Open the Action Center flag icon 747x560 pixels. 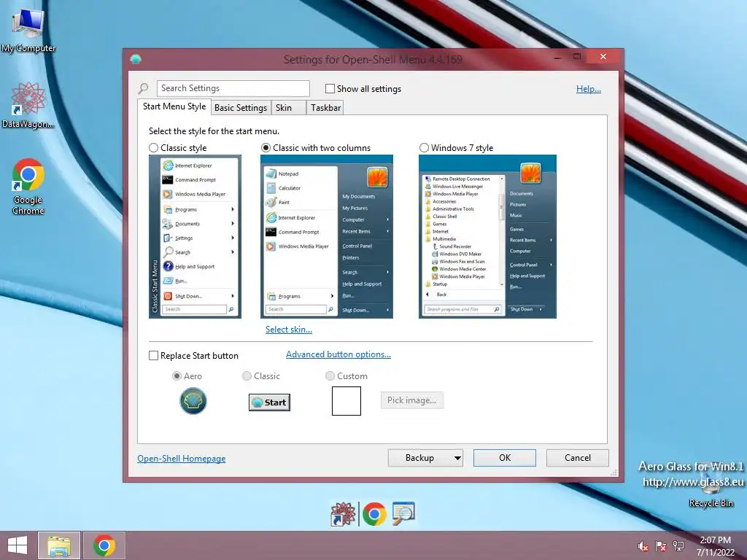point(661,546)
